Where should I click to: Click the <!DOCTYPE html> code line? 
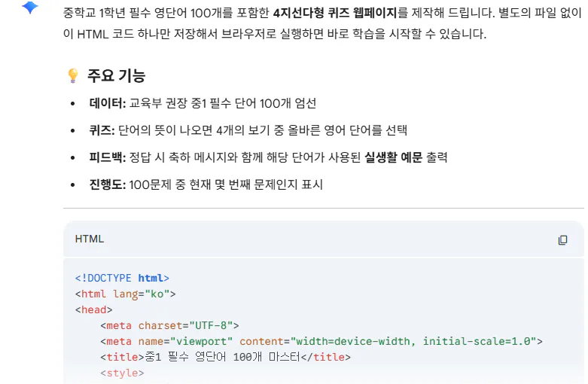[122, 279]
